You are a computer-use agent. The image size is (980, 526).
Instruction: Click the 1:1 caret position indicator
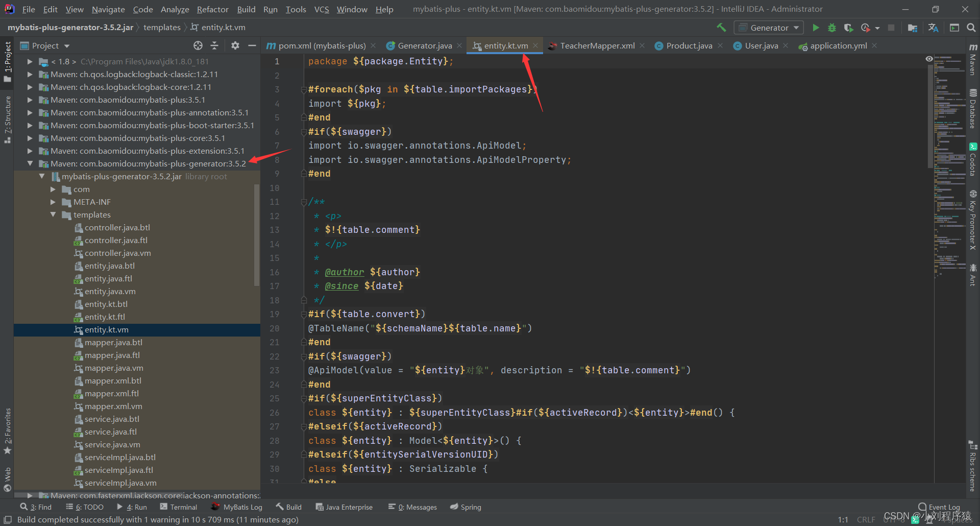pos(843,519)
